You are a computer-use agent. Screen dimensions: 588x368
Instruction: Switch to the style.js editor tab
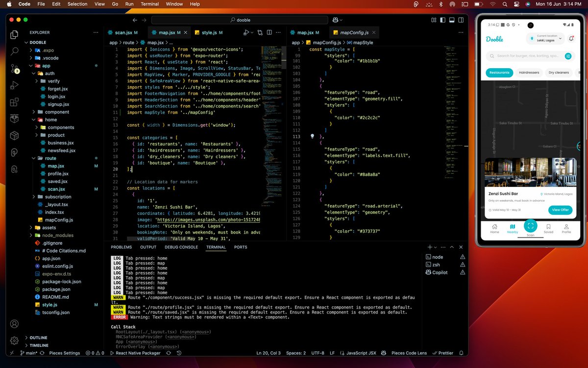(x=209, y=32)
